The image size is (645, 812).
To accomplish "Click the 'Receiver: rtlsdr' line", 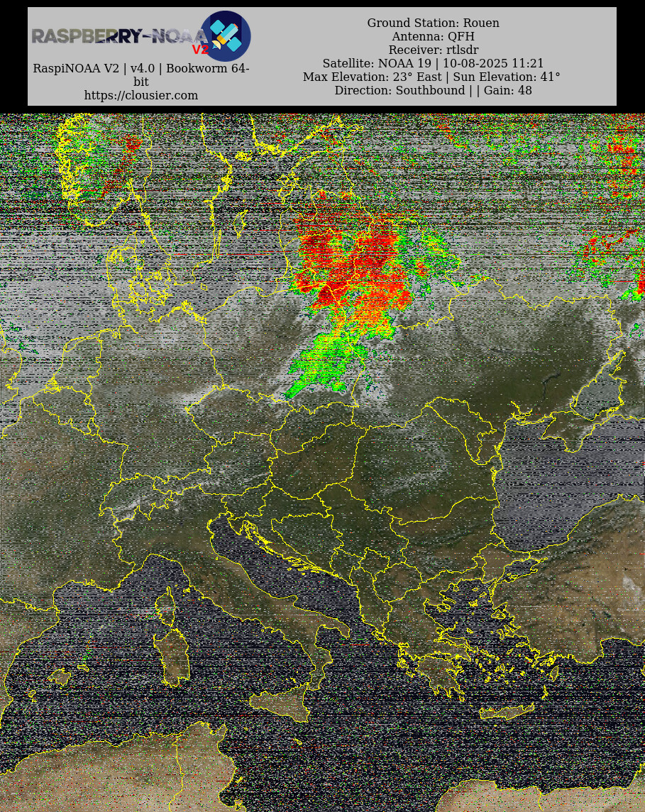I will pyautogui.click(x=434, y=50).
